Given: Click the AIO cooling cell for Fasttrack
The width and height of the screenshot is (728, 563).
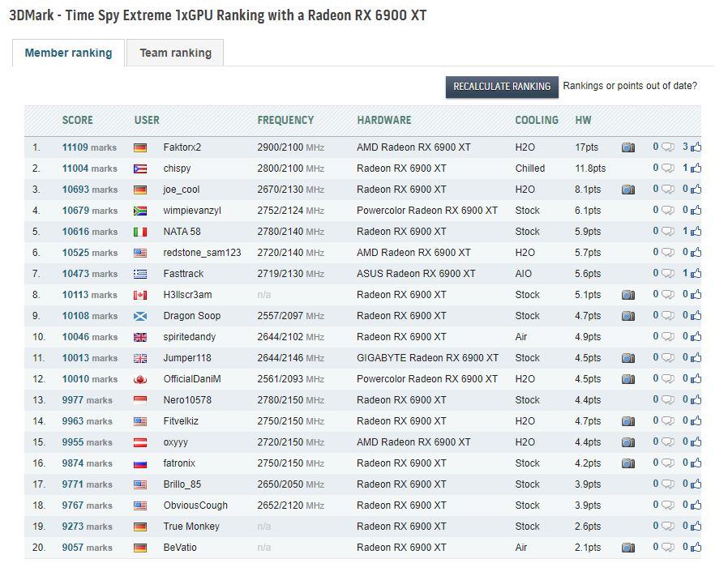Looking at the screenshot, I should [x=523, y=274].
